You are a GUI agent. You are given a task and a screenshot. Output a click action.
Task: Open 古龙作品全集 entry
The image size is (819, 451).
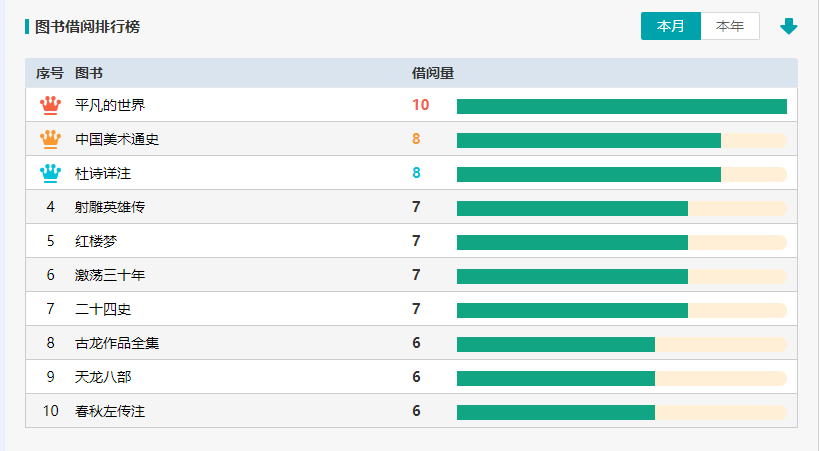(x=117, y=343)
